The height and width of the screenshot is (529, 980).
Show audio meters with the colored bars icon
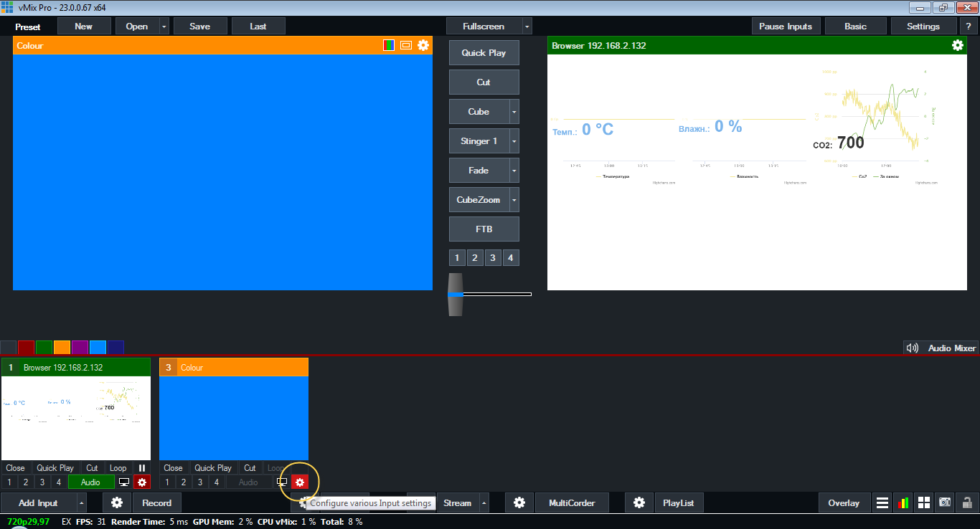903,502
